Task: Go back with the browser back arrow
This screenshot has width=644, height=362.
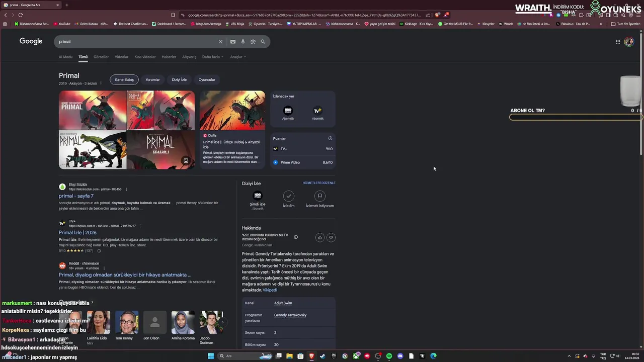Action: [x=6, y=15]
